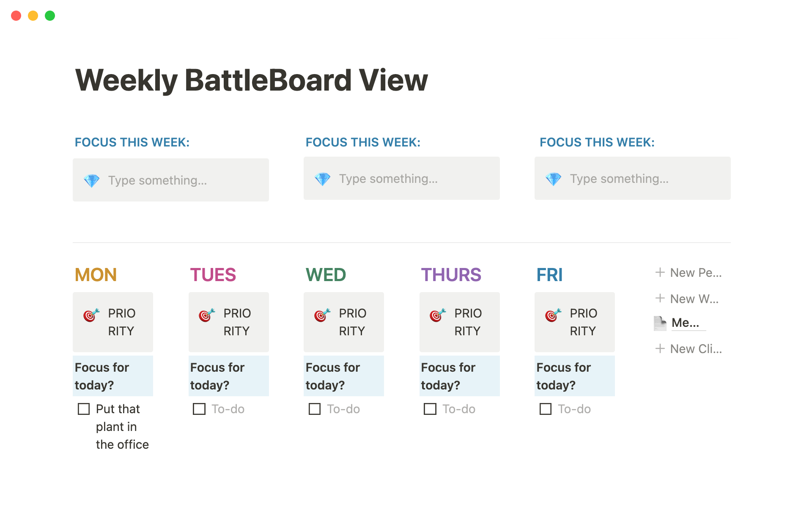
Task: Click the target icon under THURS
Action: (438, 315)
